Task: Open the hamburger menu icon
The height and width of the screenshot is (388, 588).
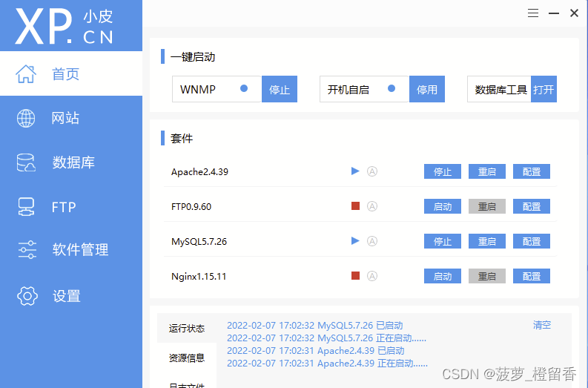Action: coord(533,13)
